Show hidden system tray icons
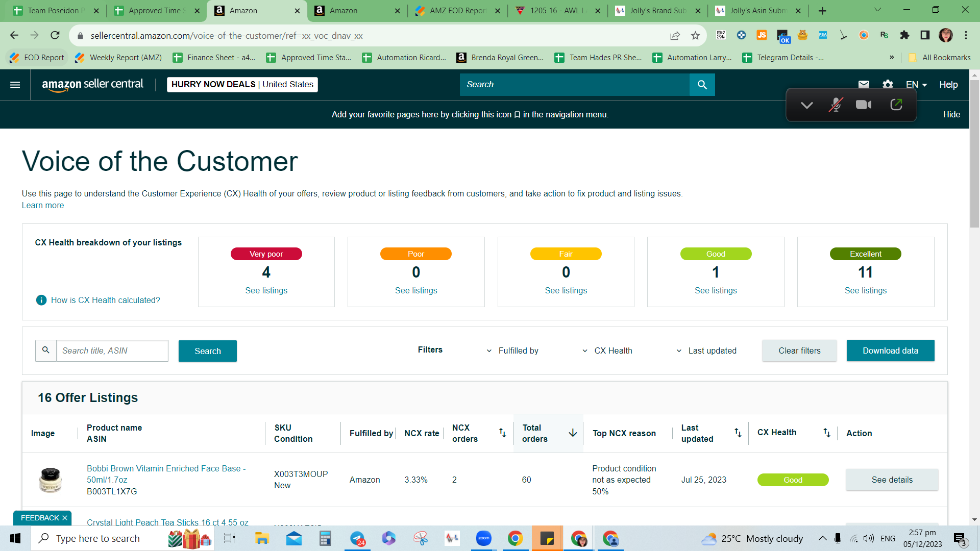The width and height of the screenshot is (980, 551). point(822,538)
